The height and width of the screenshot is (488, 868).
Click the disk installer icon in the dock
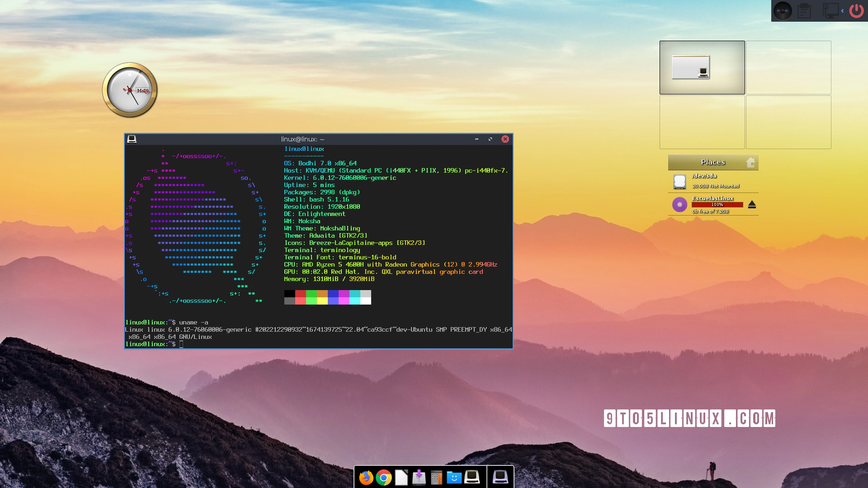tap(419, 477)
